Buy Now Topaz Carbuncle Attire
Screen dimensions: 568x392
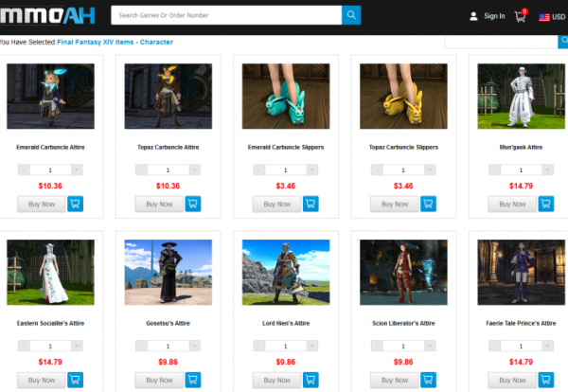tap(159, 204)
